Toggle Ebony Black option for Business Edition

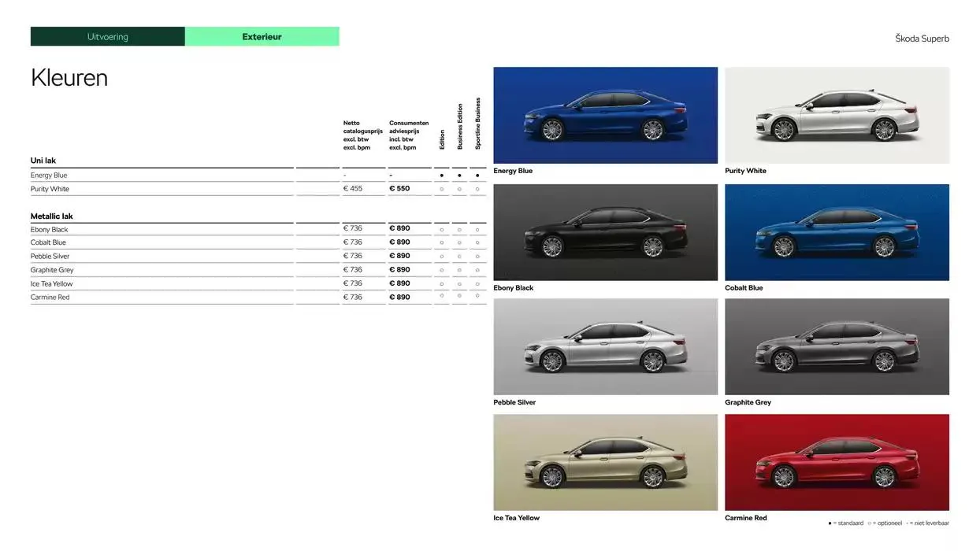click(459, 229)
